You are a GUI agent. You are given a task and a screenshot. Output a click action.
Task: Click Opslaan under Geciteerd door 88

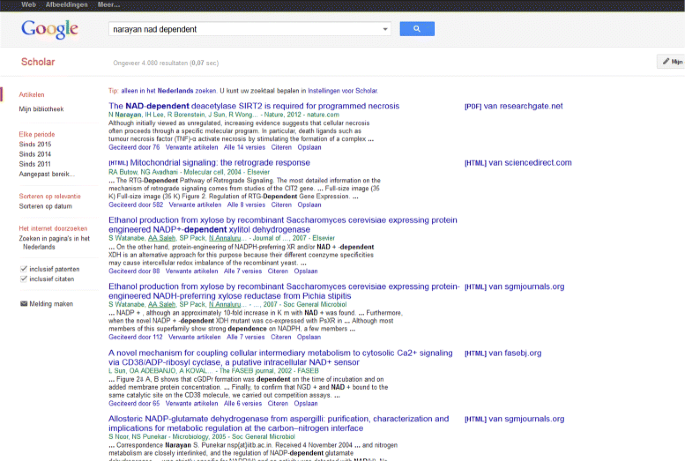tap(306, 271)
